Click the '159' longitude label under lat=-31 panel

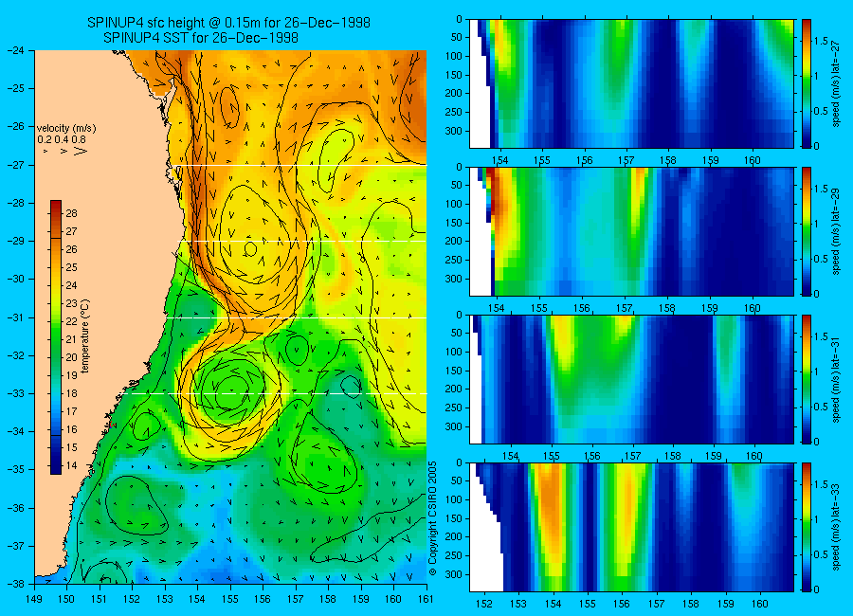(x=714, y=457)
